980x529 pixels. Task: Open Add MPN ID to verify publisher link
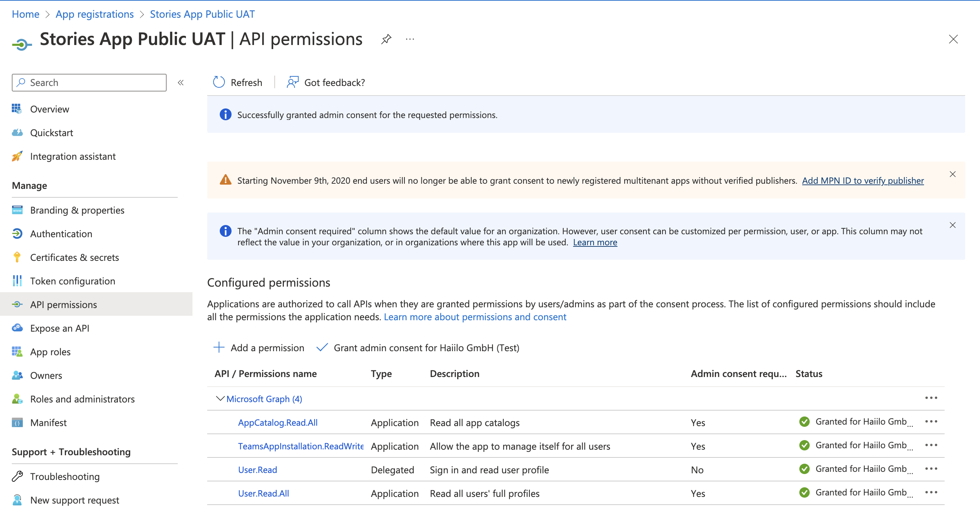coord(863,180)
